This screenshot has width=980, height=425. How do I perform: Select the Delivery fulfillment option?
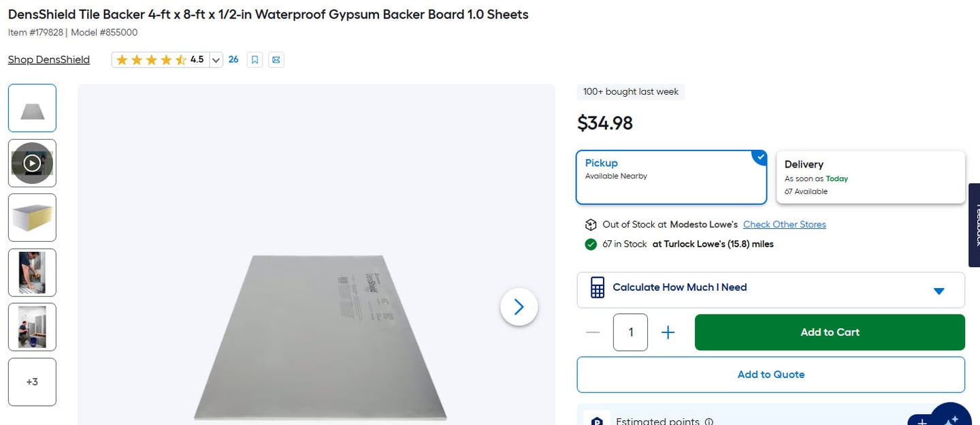click(870, 177)
